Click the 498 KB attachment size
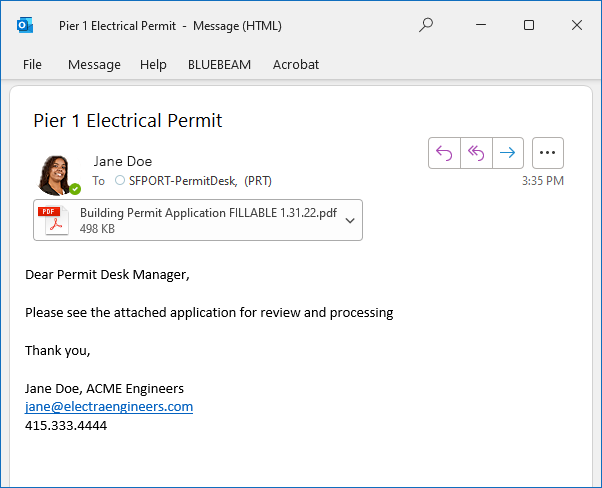The width and height of the screenshot is (602, 488). [97, 229]
